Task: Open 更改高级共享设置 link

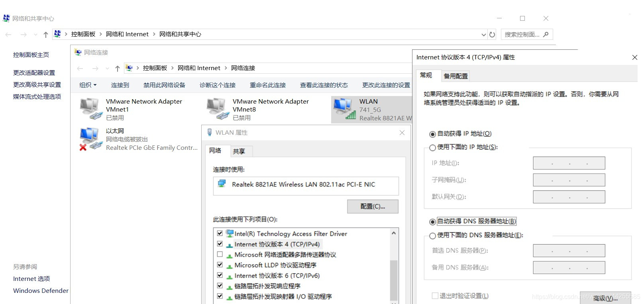Action: [x=37, y=84]
